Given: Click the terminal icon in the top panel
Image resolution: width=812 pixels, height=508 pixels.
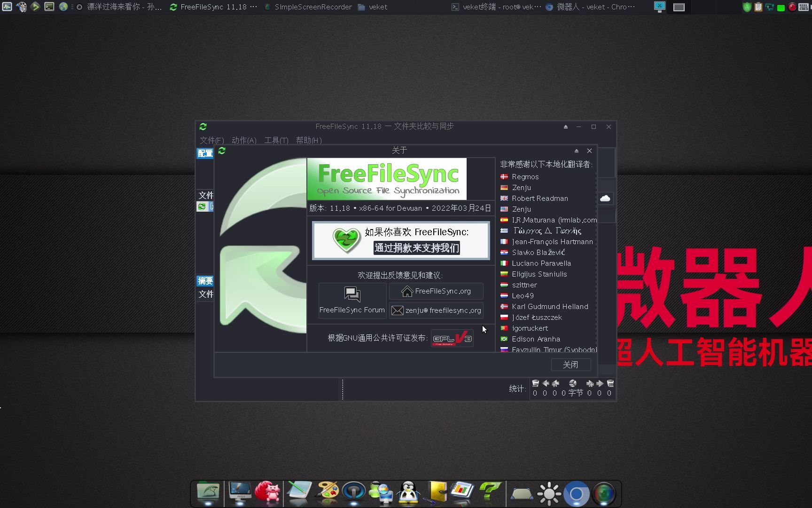Looking at the screenshot, I should coord(49,7).
